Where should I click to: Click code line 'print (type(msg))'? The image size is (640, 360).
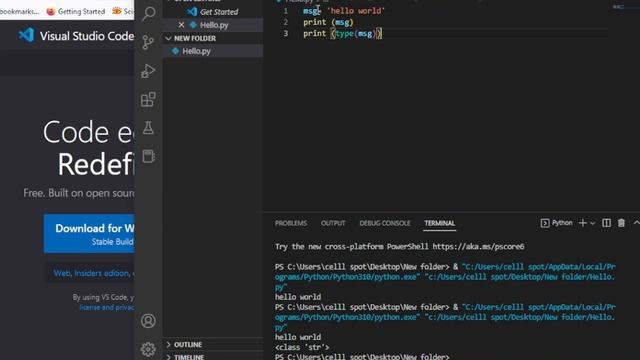[x=342, y=34]
